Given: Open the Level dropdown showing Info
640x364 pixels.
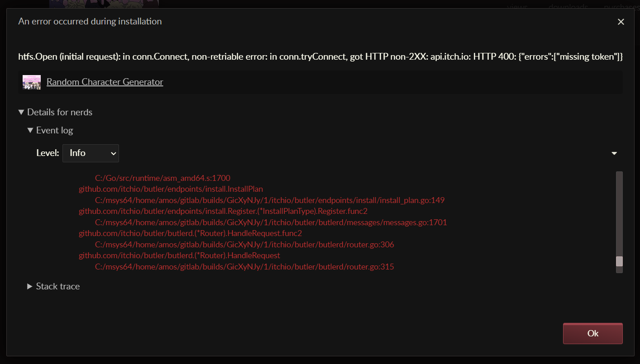Looking at the screenshot, I should [x=91, y=153].
